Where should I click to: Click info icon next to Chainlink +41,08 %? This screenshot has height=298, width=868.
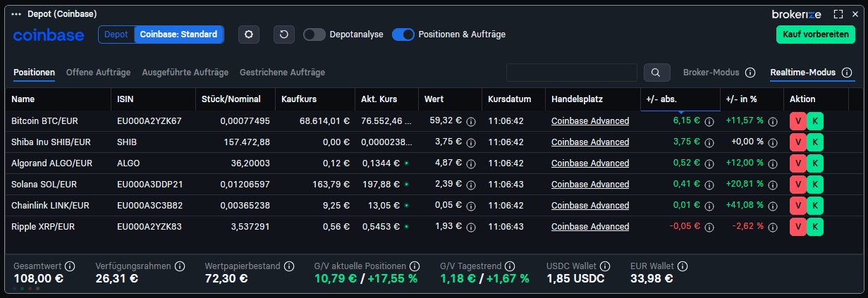[x=774, y=206]
